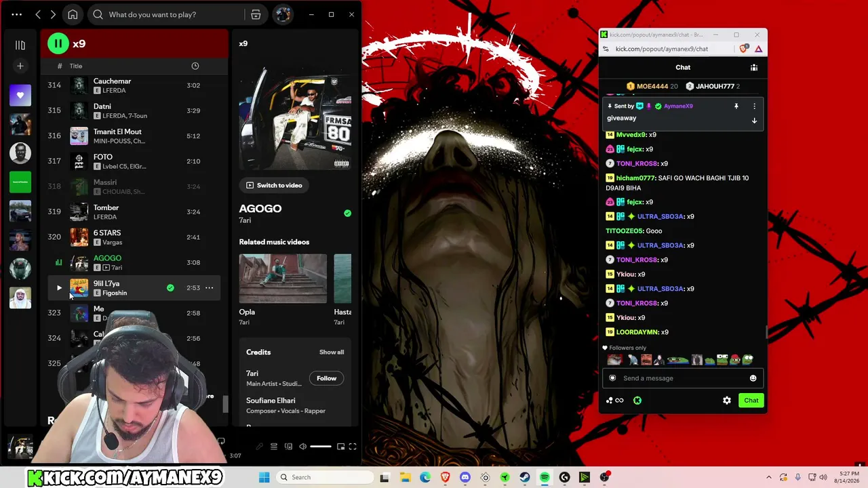Follow the artist 7ari
868x488 pixels.
326,378
